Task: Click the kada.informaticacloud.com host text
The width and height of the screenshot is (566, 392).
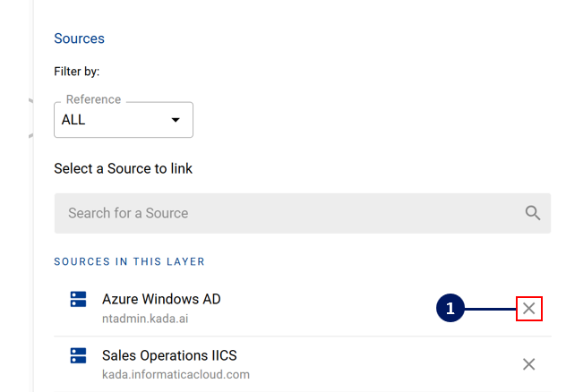Action: pos(176,374)
